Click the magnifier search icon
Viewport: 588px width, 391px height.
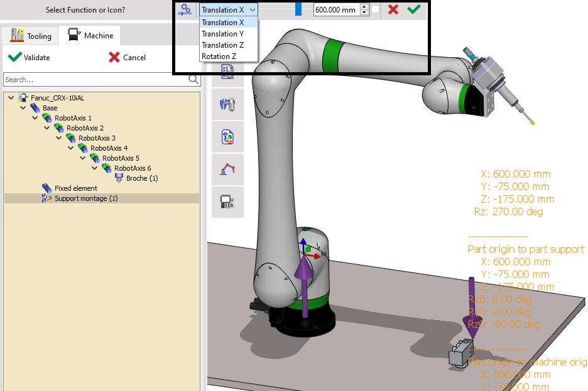point(193,80)
